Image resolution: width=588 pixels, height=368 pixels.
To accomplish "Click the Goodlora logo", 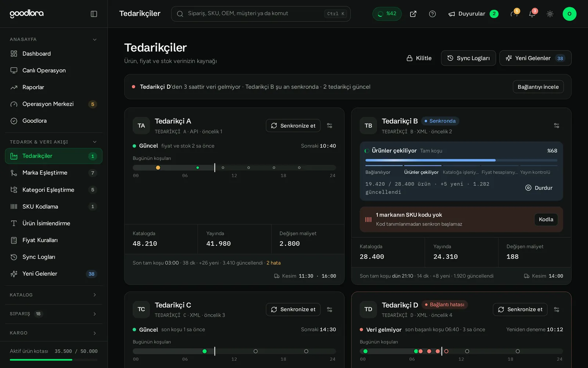I will [26, 14].
